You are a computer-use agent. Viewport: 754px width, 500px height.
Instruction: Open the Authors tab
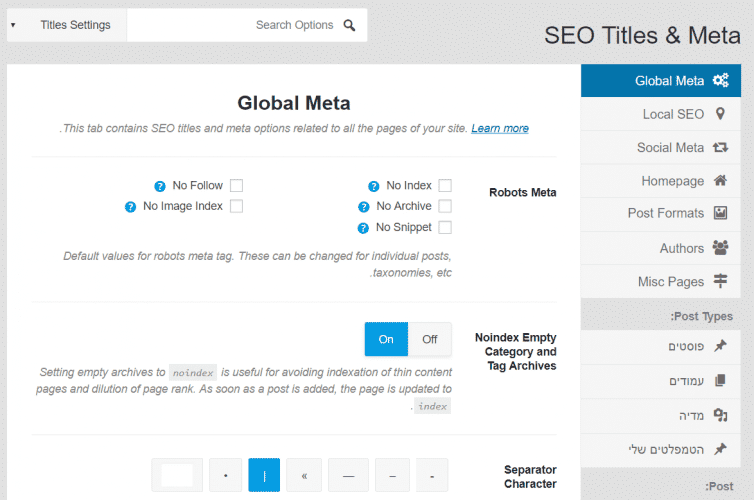[661, 248]
